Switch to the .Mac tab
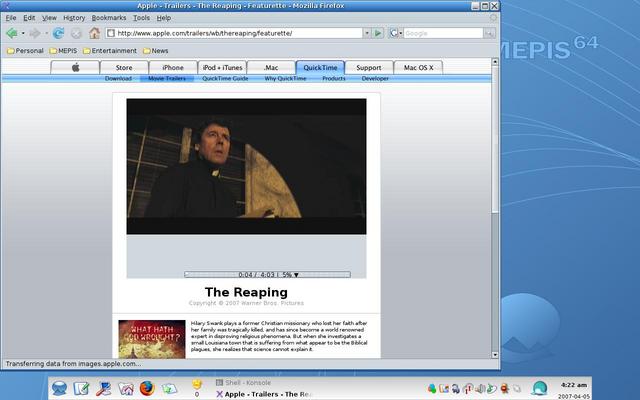This screenshot has width=640, height=400. coord(271,67)
